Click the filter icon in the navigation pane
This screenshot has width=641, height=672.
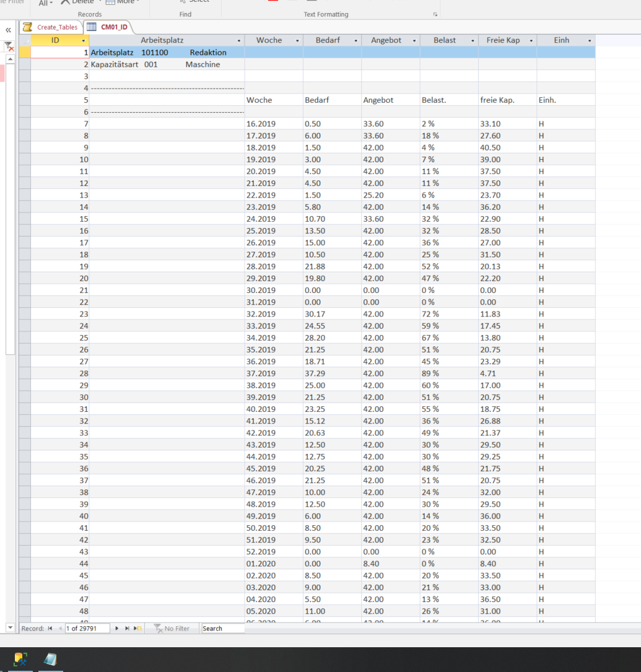(x=9, y=46)
